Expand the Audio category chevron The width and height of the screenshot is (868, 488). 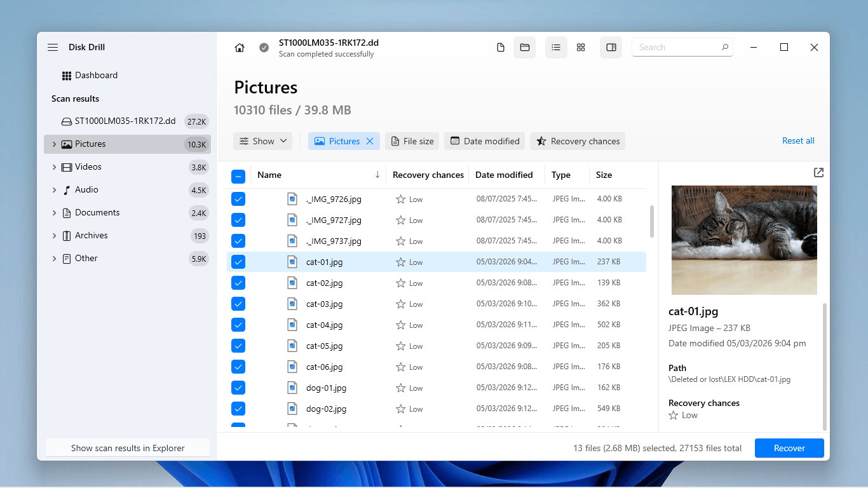click(x=54, y=190)
